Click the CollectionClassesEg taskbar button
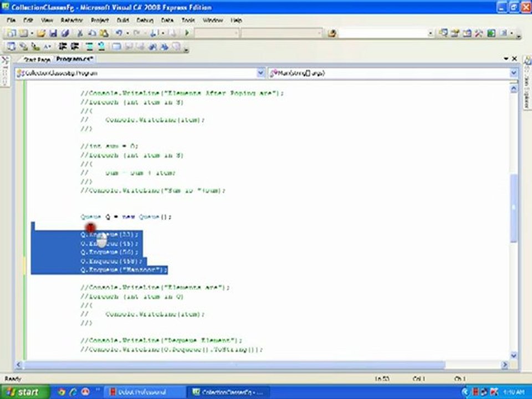532x399 pixels. pyautogui.click(x=228, y=392)
